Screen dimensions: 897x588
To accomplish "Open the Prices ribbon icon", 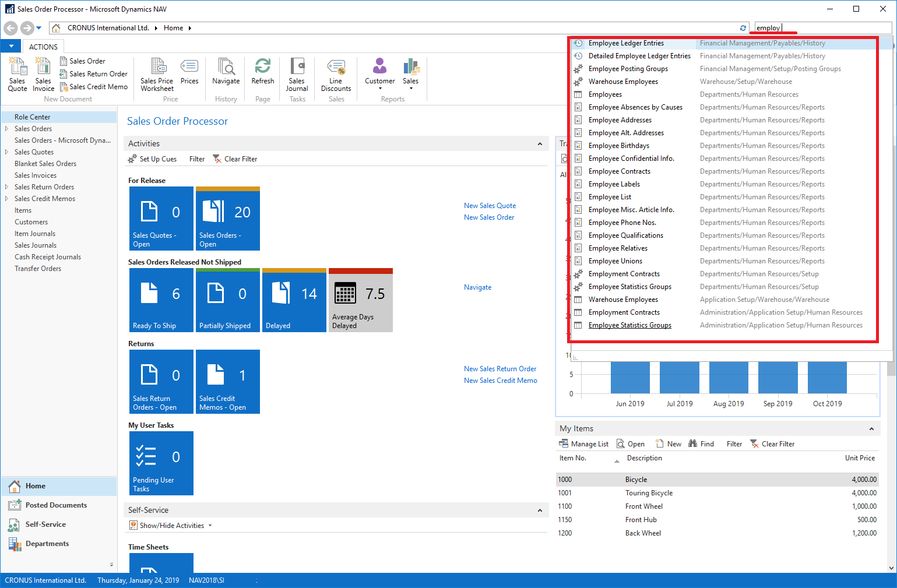I will (x=189, y=72).
